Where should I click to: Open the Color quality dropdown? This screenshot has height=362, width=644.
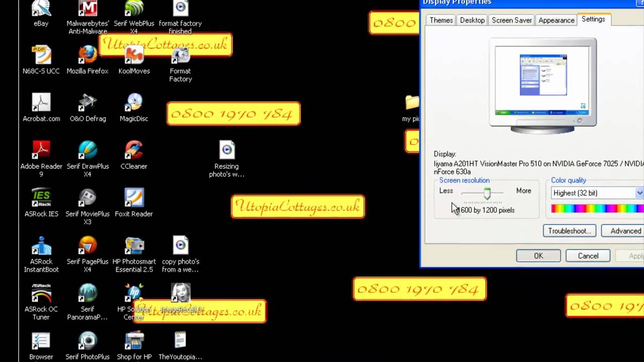[597, 193]
